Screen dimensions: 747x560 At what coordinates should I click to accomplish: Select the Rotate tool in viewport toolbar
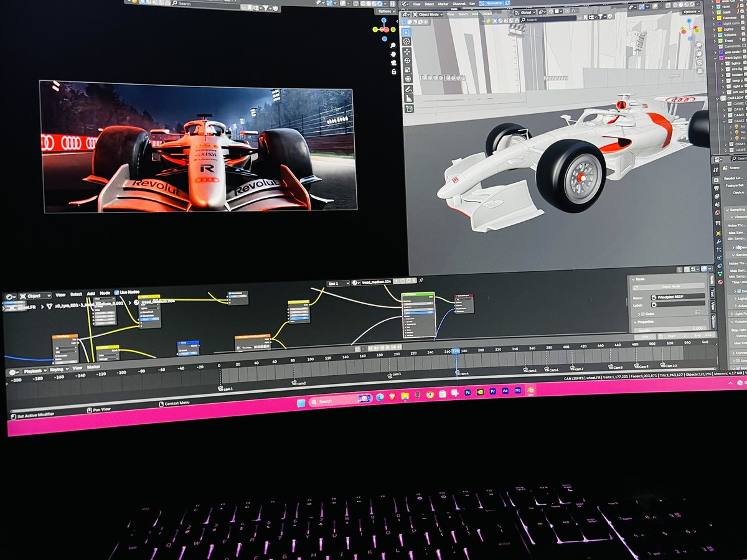[407, 61]
